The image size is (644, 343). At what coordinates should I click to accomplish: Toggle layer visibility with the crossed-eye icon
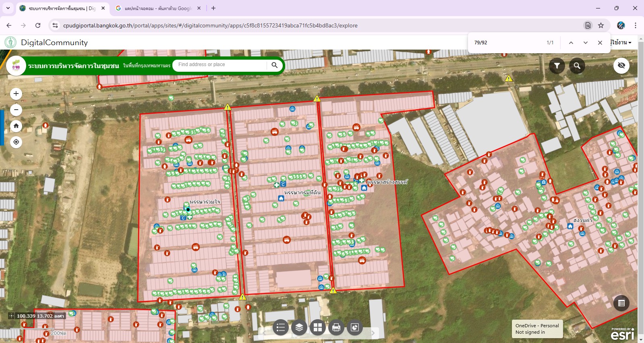(x=621, y=66)
